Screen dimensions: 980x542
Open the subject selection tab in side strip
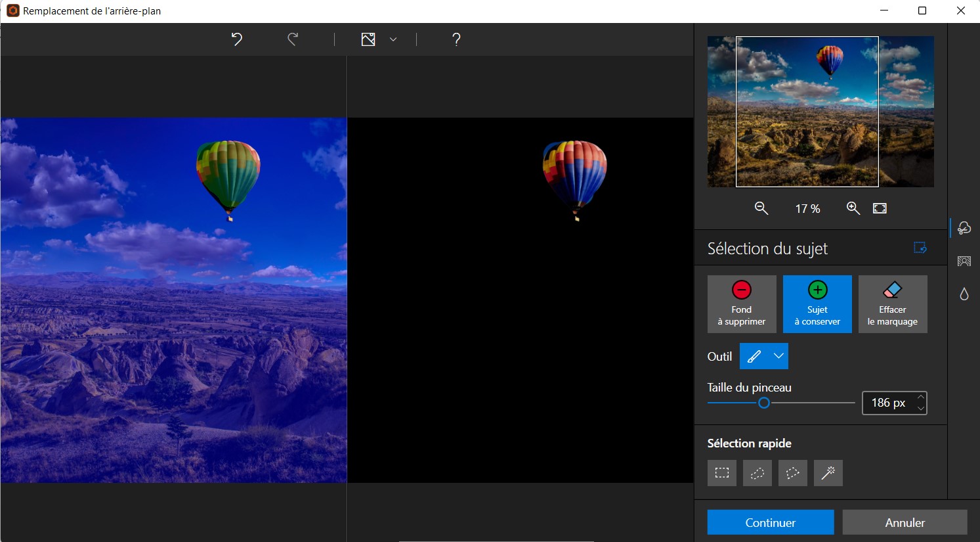964,228
